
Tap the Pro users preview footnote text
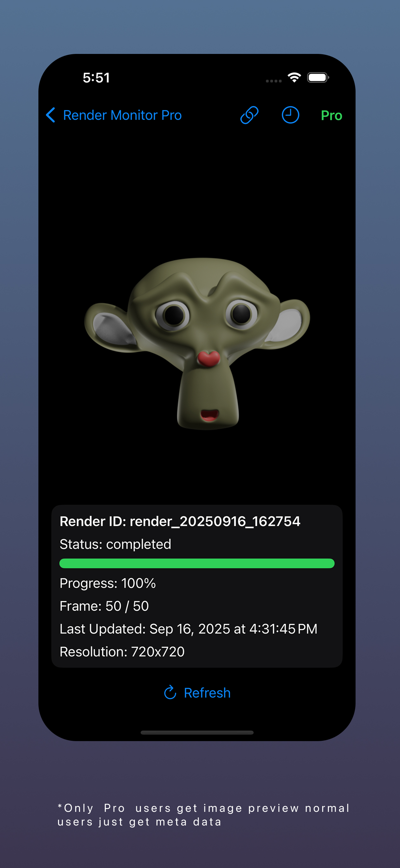click(204, 815)
